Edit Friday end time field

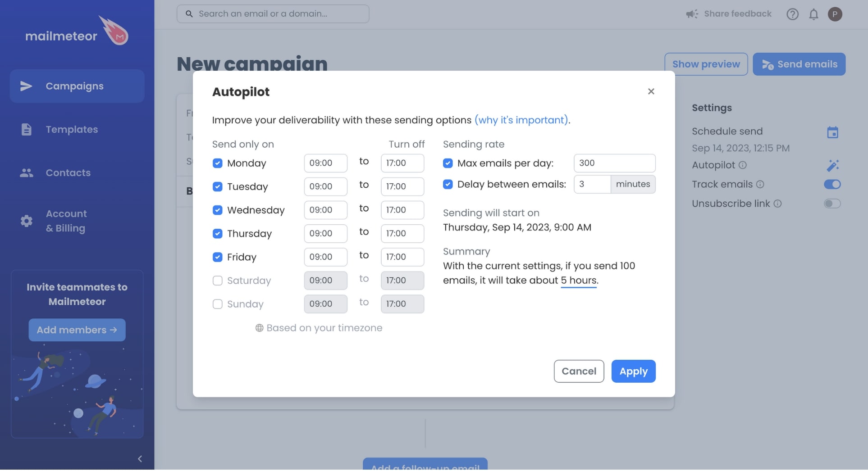[x=402, y=257]
